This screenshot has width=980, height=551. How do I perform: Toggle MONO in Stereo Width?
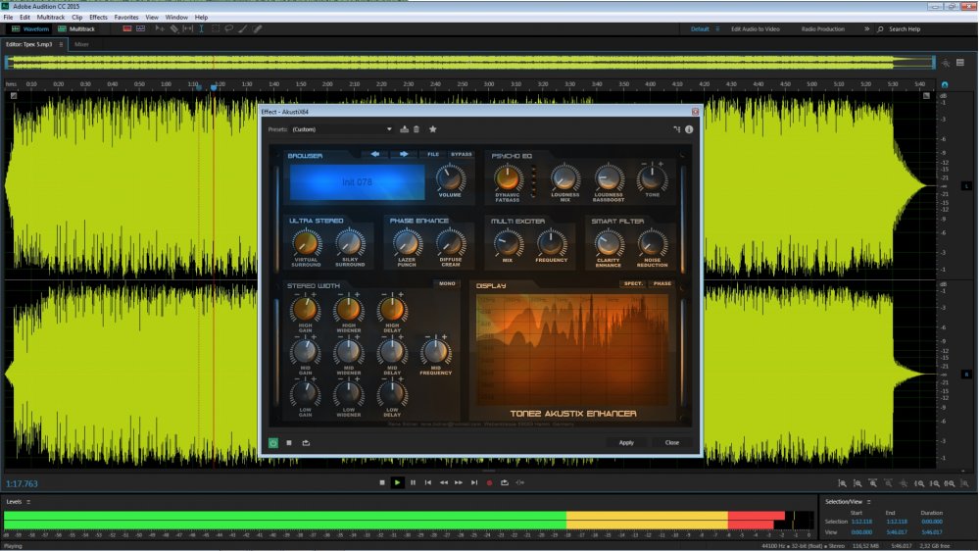pos(447,283)
